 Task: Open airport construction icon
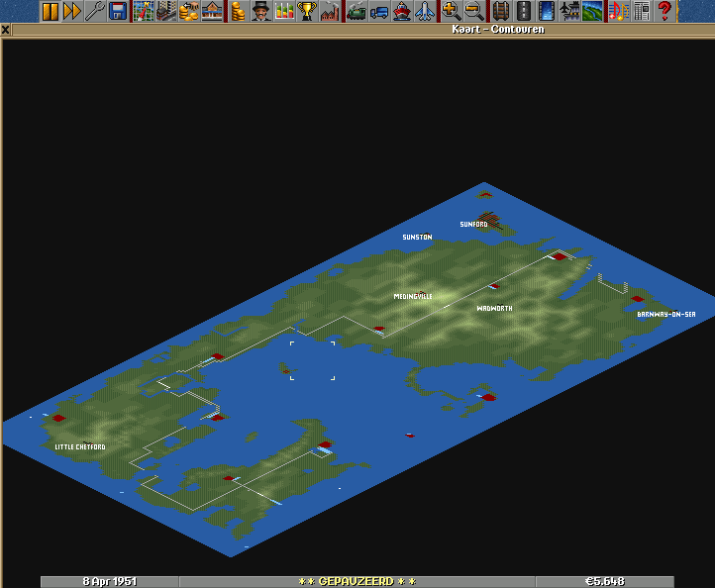click(569, 11)
